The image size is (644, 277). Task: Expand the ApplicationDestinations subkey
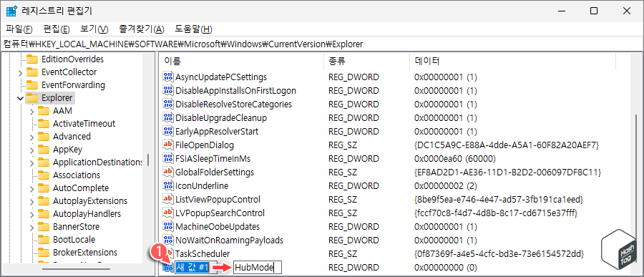click(x=32, y=162)
